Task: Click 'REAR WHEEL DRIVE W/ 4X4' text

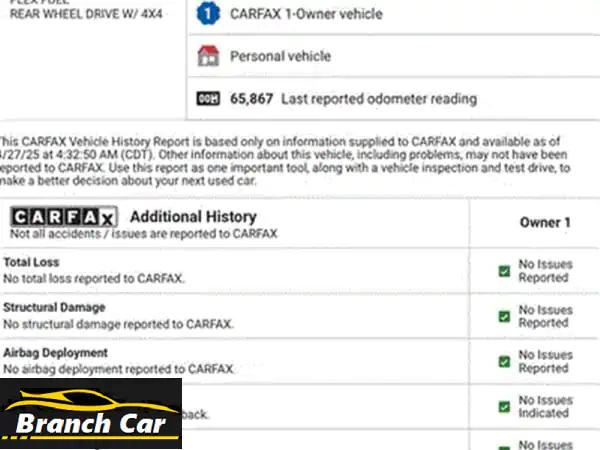Action: pyautogui.click(x=86, y=14)
